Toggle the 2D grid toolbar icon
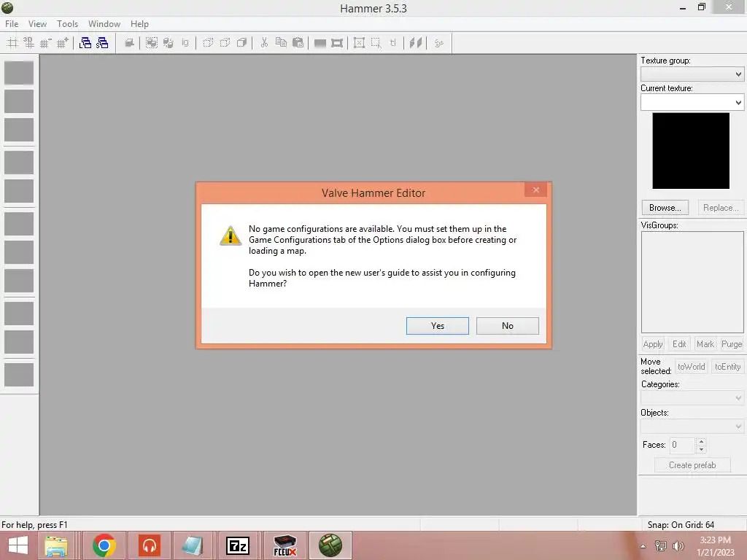 coord(12,43)
